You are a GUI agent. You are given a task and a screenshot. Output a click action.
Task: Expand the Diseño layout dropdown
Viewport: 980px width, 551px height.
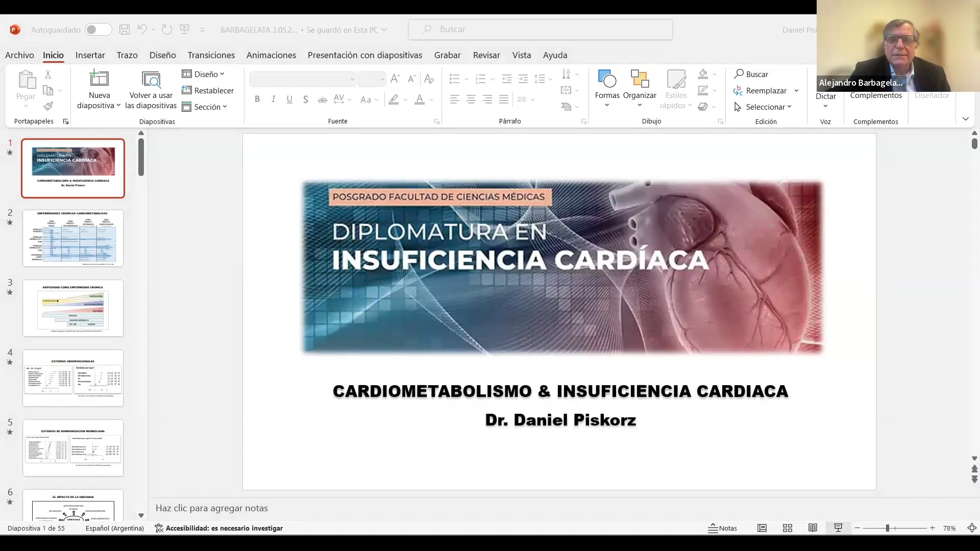click(204, 74)
